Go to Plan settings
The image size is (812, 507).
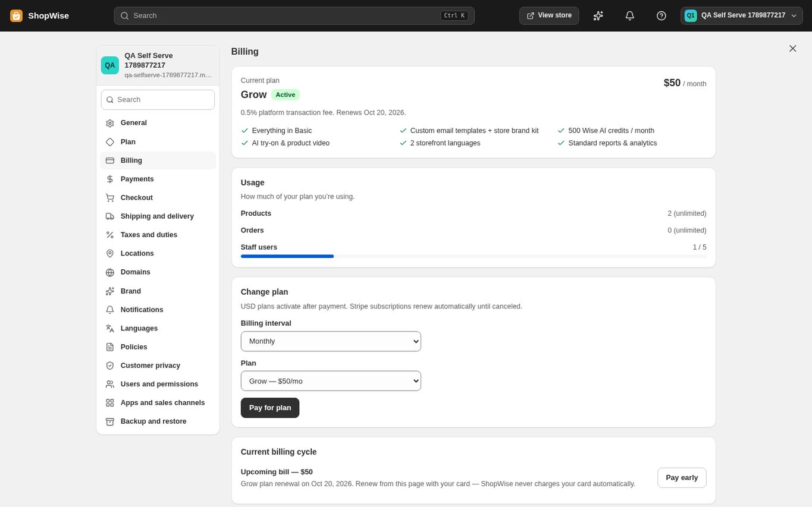[x=158, y=142]
